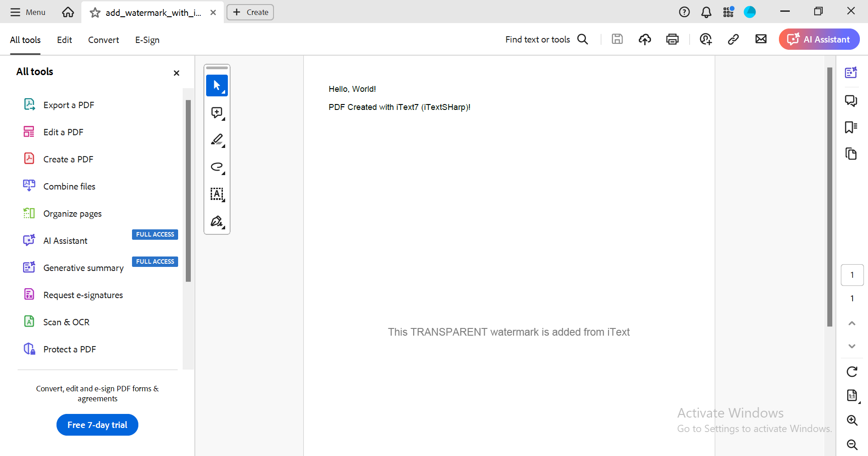The width and height of the screenshot is (868, 456).
Task: Go to next page with down chevron
Action: [852, 346]
